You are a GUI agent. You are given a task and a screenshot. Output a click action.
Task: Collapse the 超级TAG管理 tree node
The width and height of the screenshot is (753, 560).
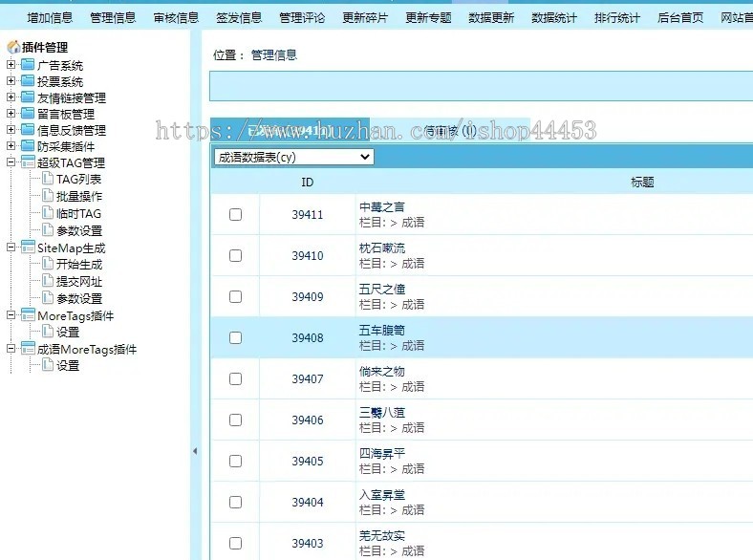click(x=11, y=162)
